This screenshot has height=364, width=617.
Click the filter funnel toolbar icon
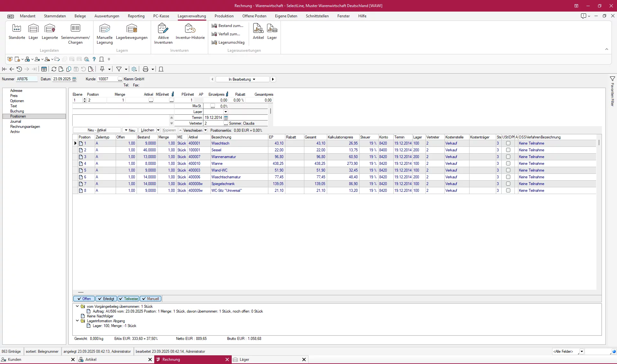click(119, 69)
